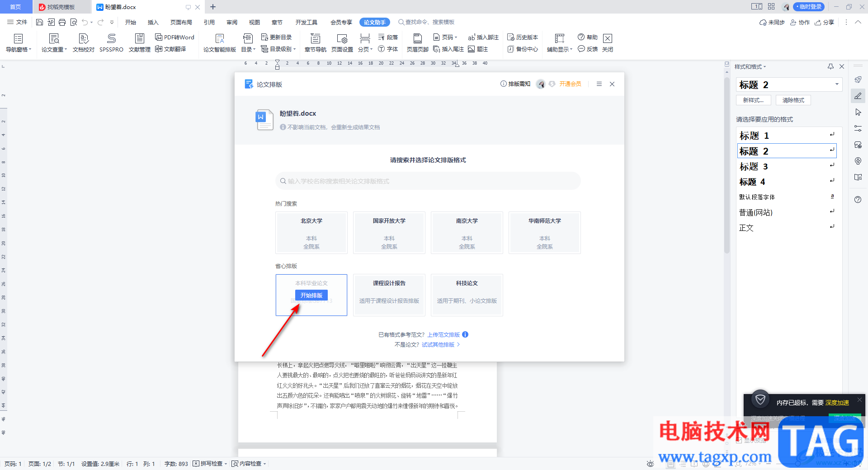Image resolution: width=868 pixels, height=470 pixels.
Task: Open the current style 标题 2 combo box
Action: pos(789,85)
